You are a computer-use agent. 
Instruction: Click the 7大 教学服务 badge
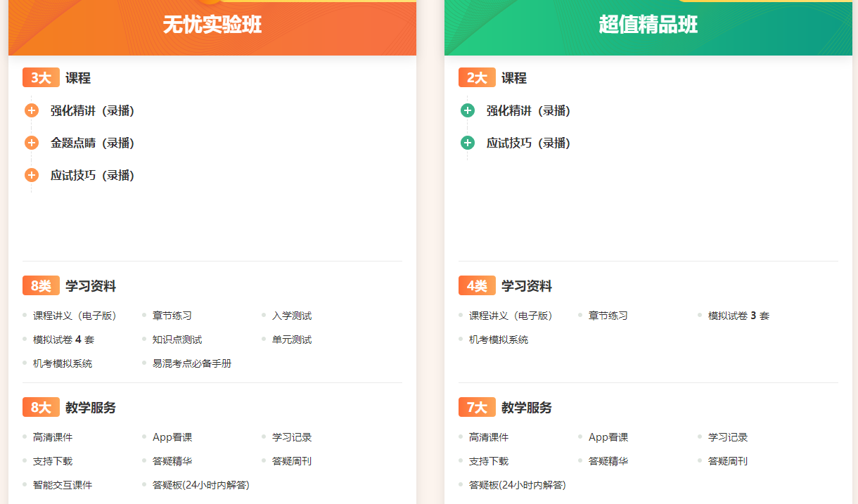click(477, 408)
